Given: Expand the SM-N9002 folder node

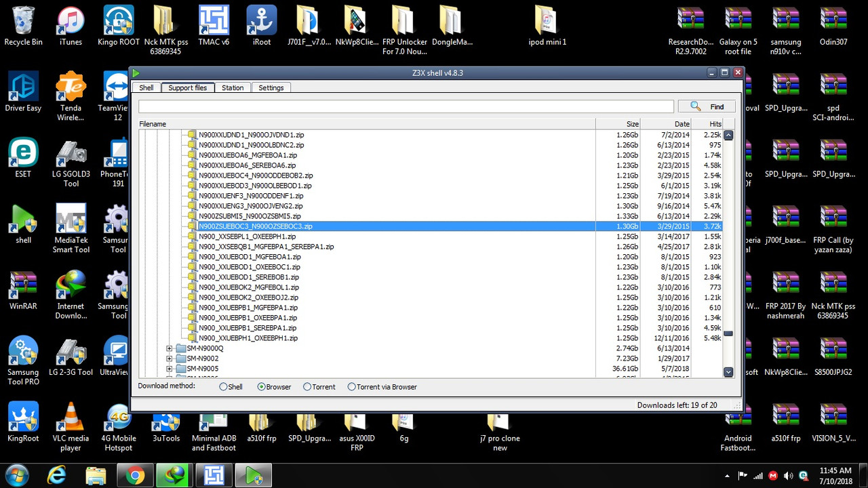Looking at the screenshot, I should 170,359.
